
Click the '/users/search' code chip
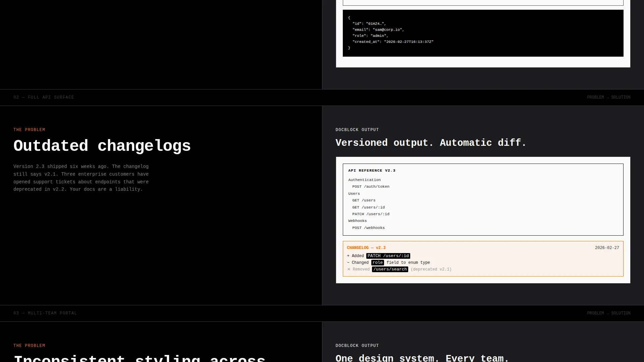click(x=390, y=269)
